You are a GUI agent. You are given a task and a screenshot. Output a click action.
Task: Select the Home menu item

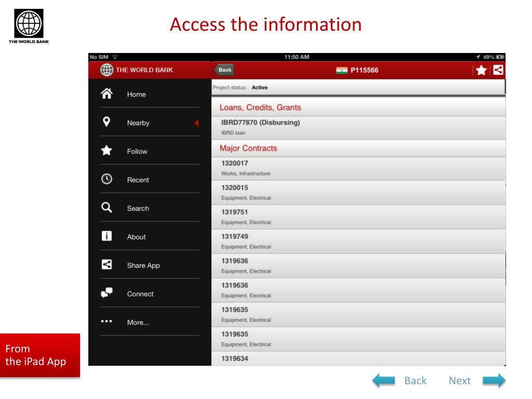click(150, 95)
